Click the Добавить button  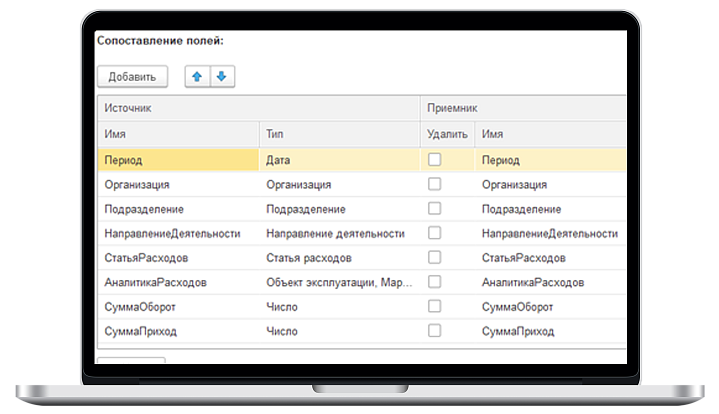point(132,77)
